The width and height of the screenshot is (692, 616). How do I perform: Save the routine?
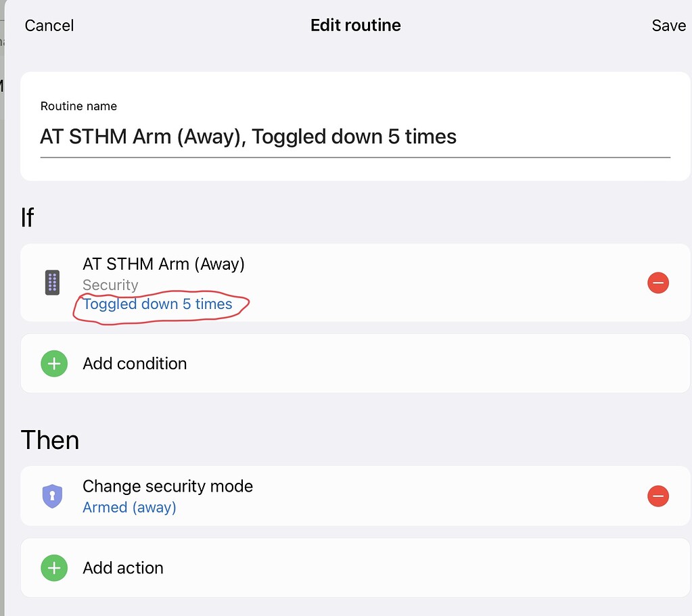[x=668, y=25]
